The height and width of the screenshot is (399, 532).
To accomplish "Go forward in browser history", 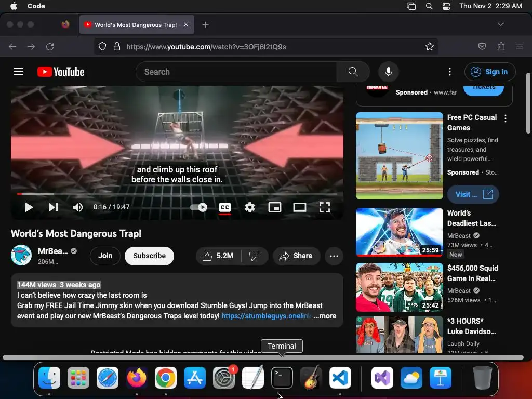I will pos(31,46).
